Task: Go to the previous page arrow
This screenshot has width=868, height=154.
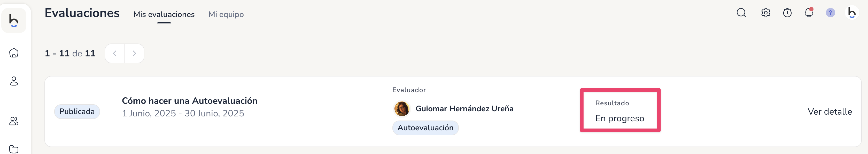Action: tap(114, 53)
